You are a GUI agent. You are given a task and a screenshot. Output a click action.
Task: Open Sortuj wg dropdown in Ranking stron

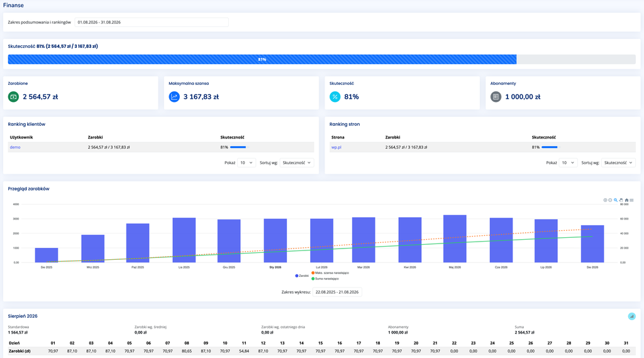(618, 163)
